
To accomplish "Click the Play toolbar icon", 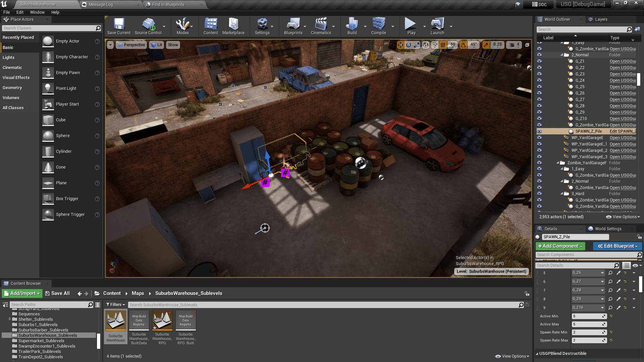I will click(411, 26).
